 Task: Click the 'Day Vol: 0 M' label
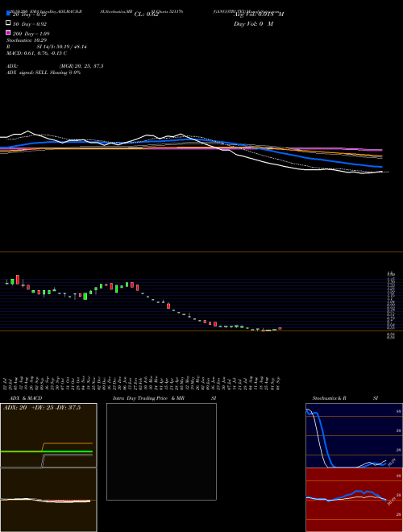(x=253, y=24)
